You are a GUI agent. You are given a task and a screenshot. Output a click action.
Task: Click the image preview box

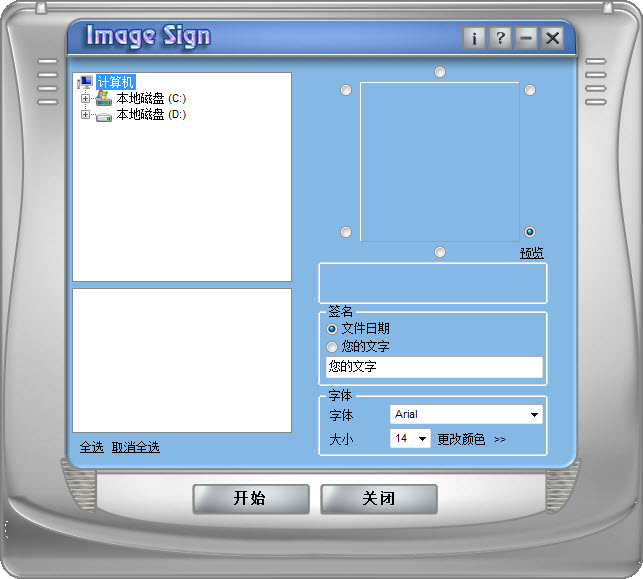[x=440, y=162]
